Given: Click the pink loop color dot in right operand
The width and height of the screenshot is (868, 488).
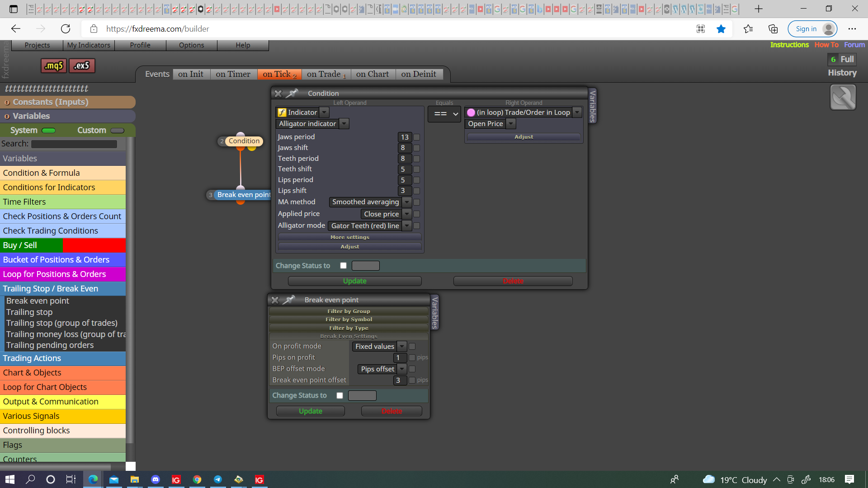Looking at the screenshot, I should click(x=471, y=113).
